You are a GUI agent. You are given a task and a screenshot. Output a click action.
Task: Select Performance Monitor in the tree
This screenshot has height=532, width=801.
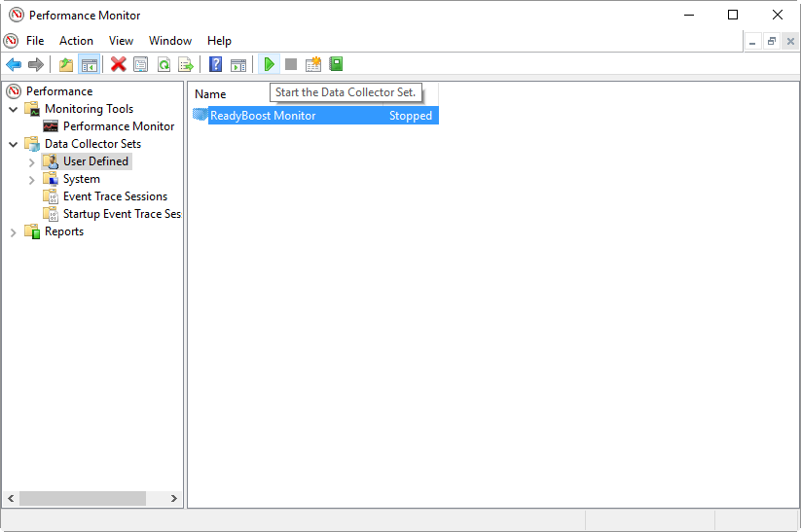[x=118, y=126]
